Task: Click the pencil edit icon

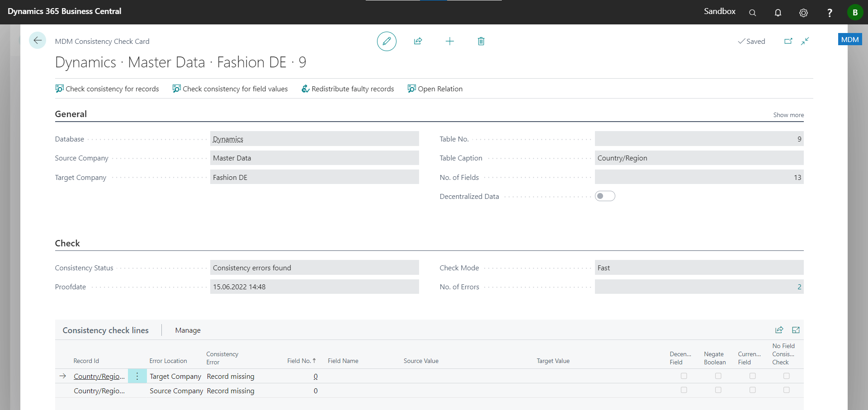Action: click(387, 41)
